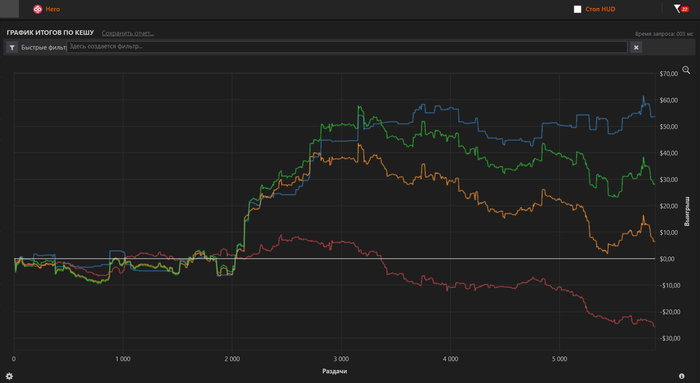The height and width of the screenshot is (383, 700).
Task: Toggle the Стоп HUD checkbox
Action: tap(577, 9)
